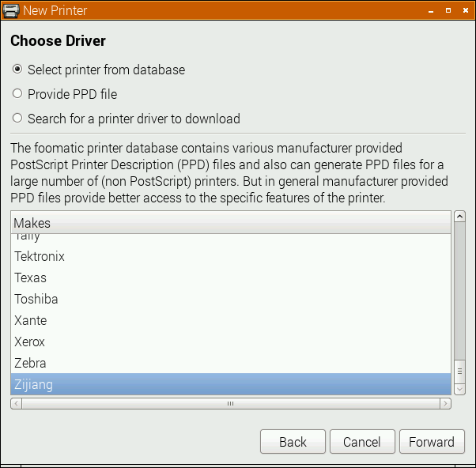Click the horizontal scrollbar left arrow
Viewport: 476px width, 468px height.
coord(17,403)
